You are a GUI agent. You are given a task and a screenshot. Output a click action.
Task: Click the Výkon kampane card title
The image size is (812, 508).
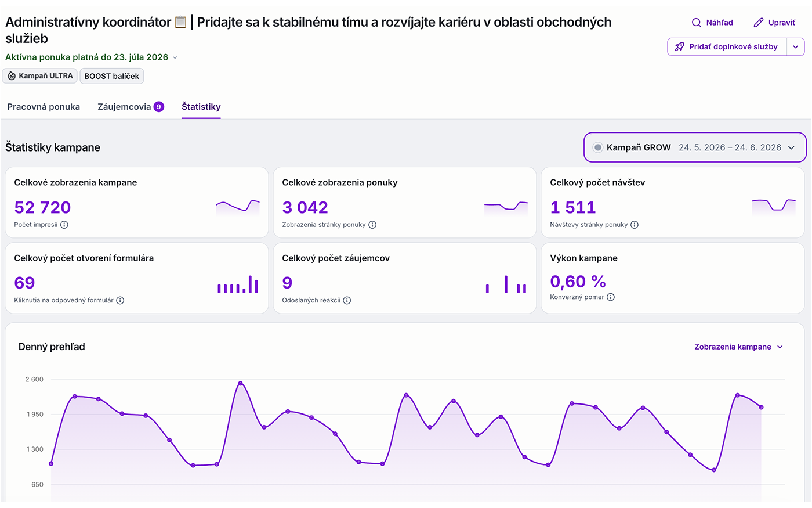[583, 258]
